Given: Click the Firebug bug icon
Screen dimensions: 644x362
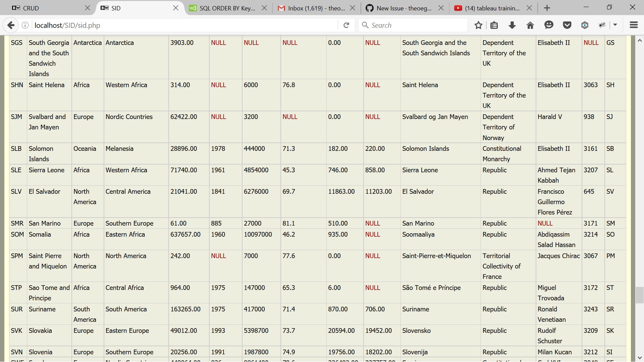Looking at the screenshot, I should point(602,25).
